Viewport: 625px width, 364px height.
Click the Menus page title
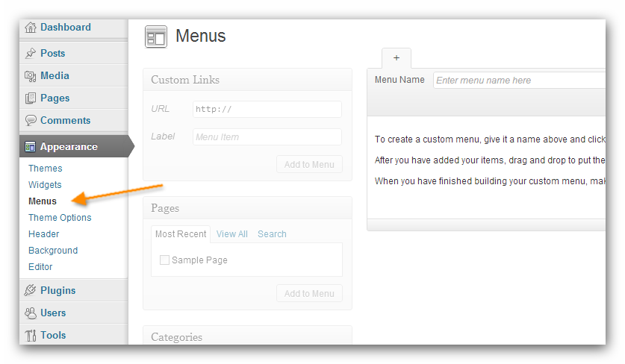(201, 36)
